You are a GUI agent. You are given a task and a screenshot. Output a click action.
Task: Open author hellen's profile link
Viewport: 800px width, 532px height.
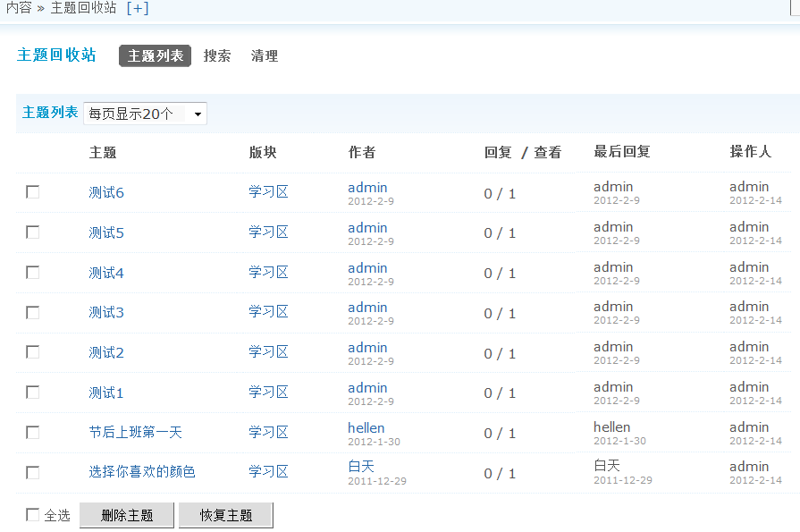click(366, 428)
